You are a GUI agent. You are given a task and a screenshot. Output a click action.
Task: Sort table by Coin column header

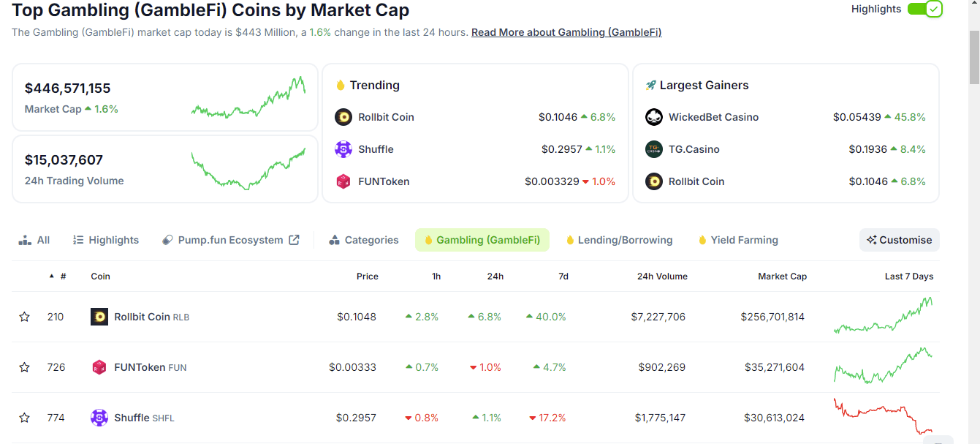click(100, 276)
